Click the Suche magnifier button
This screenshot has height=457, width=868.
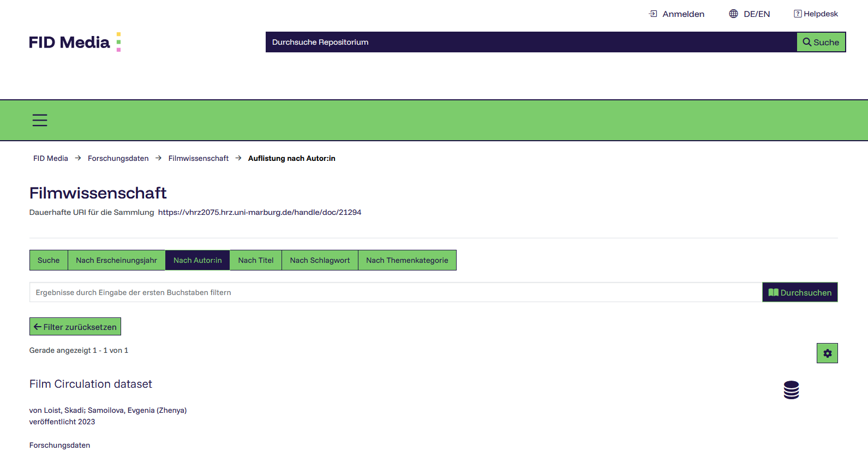point(821,42)
